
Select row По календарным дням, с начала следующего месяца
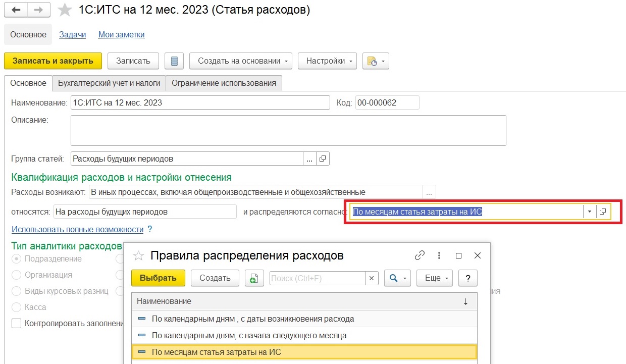pos(304,335)
